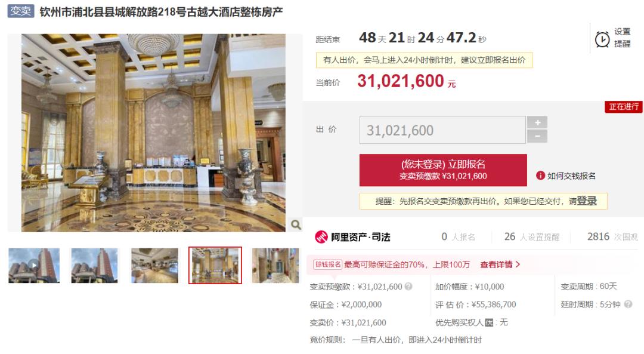Click the question mark next to 变卖预缴款

[x=408, y=287]
